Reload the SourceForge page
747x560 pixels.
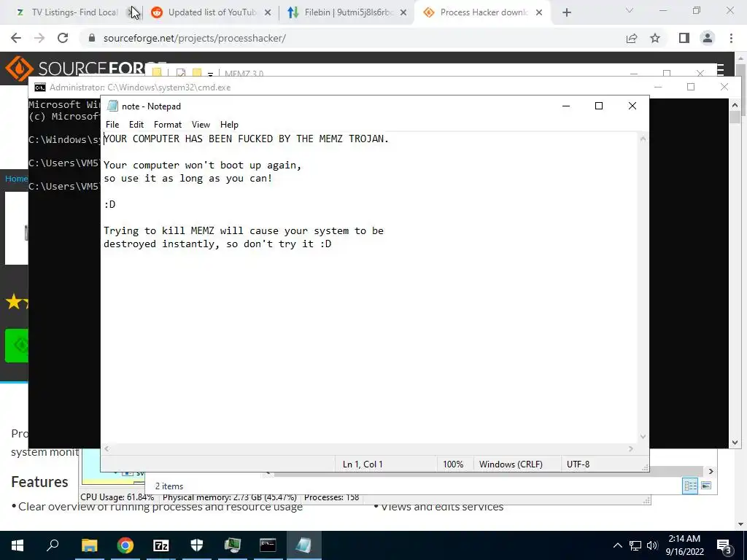(63, 38)
